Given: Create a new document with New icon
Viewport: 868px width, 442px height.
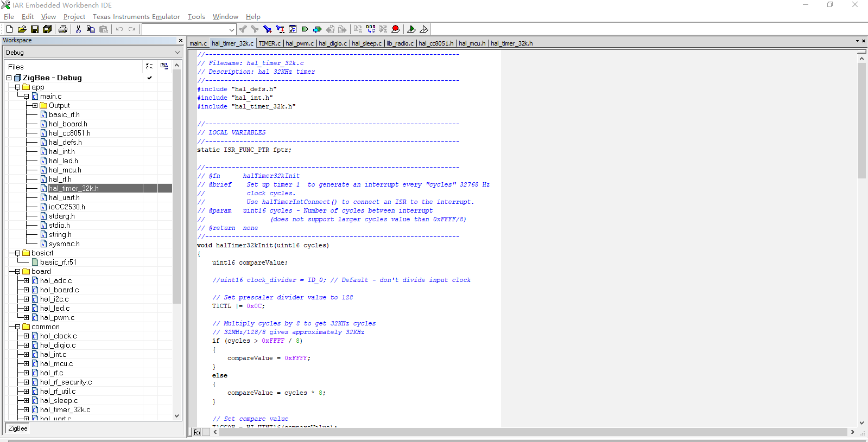Looking at the screenshot, I should click(9, 29).
